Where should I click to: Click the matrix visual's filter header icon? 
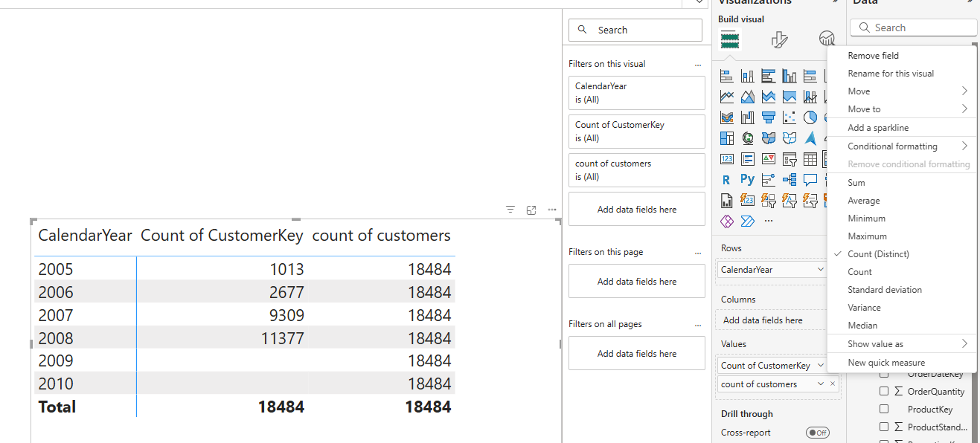pos(510,210)
